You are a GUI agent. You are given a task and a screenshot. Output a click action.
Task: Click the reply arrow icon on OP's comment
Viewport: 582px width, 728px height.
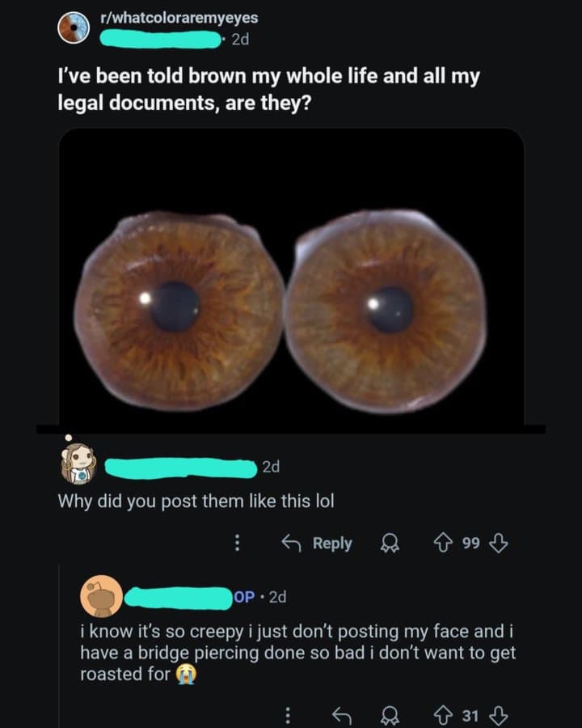pyautogui.click(x=342, y=716)
